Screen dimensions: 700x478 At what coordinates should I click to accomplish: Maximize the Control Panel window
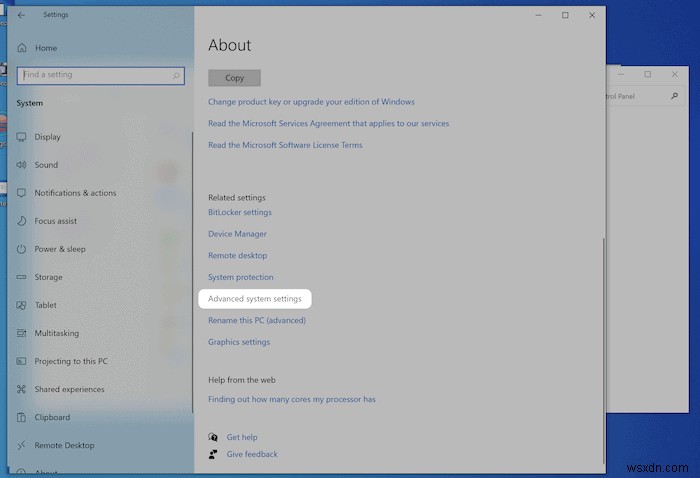coord(648,74)
